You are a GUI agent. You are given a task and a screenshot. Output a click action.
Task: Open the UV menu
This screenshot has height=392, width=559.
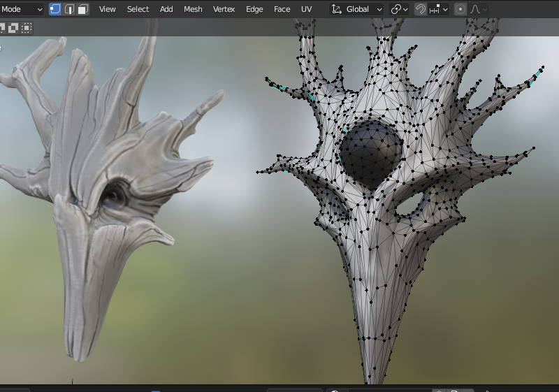306,9
